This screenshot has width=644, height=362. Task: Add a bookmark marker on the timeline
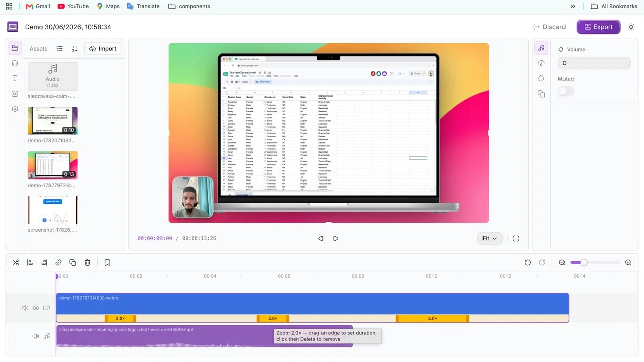click(107, 262)
